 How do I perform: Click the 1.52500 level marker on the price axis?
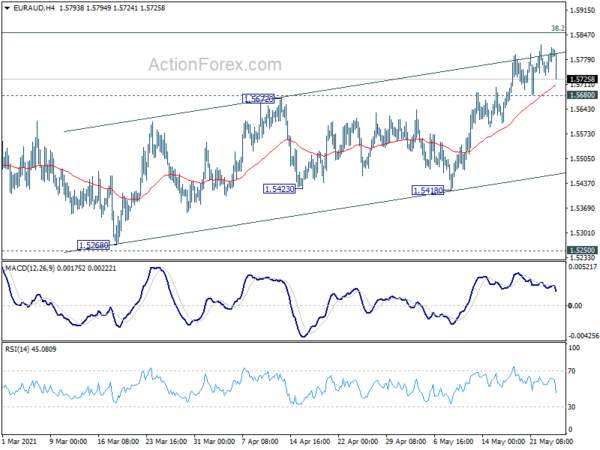(x=582, y=250)
